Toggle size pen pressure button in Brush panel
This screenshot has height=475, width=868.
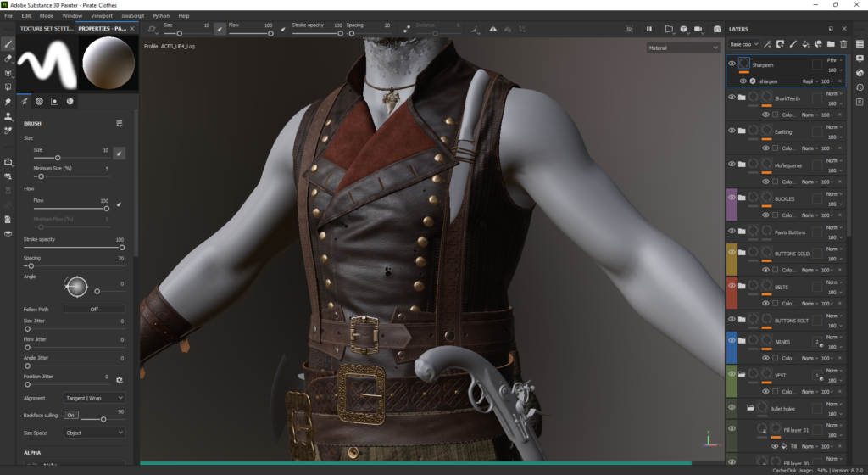(x=119, y=154)
